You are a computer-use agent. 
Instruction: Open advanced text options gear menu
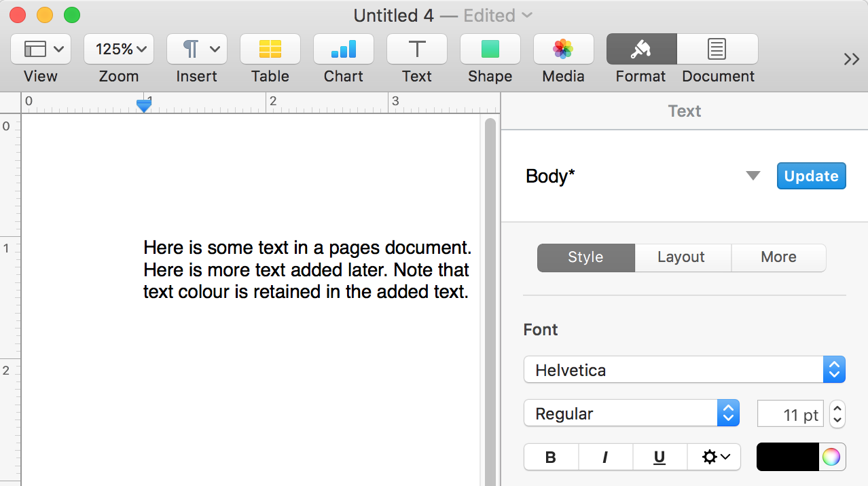pos(714,457)
